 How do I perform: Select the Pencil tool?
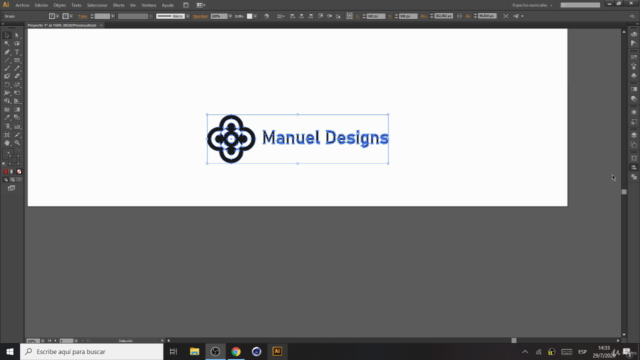(x=17, y=68)
